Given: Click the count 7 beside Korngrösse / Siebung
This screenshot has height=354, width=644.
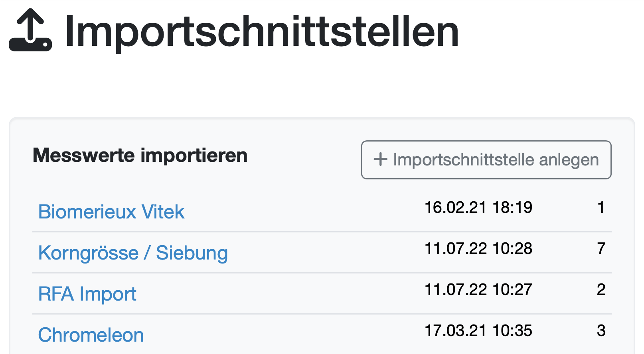Looking at the screenshot, I should (601, 248).
